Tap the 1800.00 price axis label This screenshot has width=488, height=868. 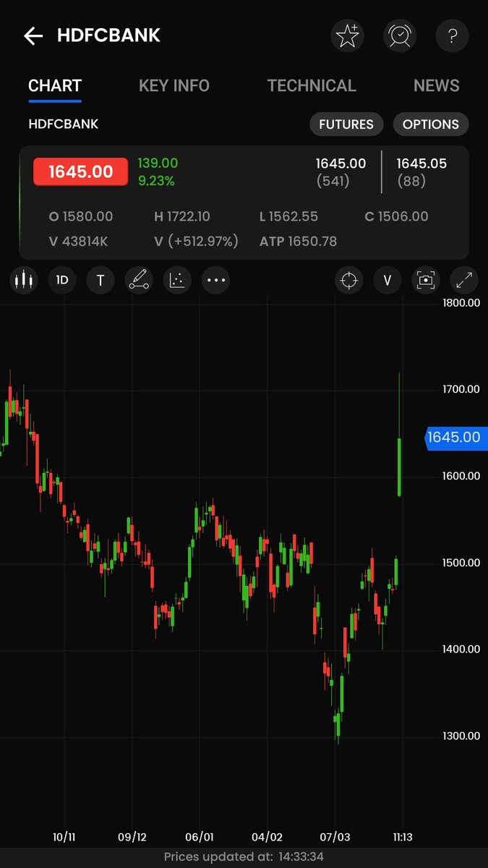[461, 303]
